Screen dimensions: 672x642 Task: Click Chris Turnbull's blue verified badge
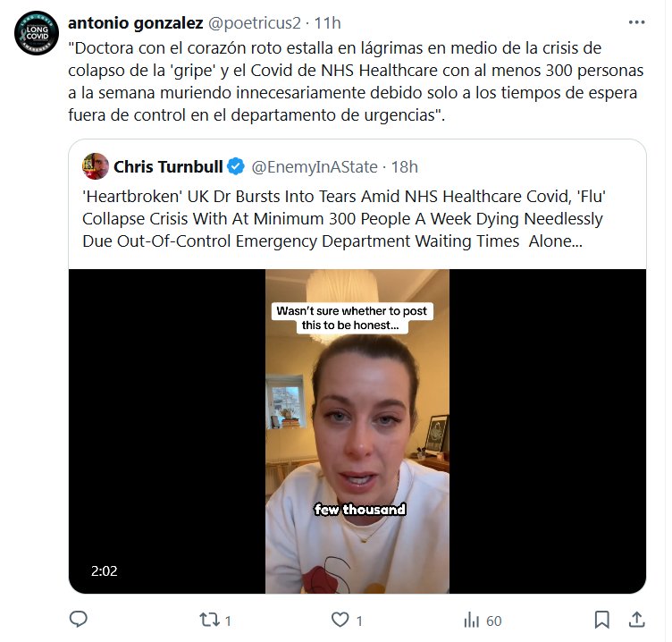click(x=236, y=166)
